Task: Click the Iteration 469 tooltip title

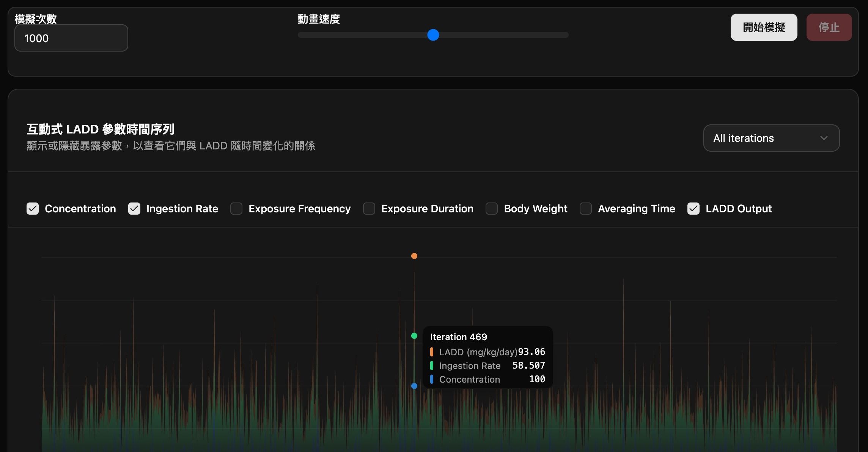Action: 458,337
